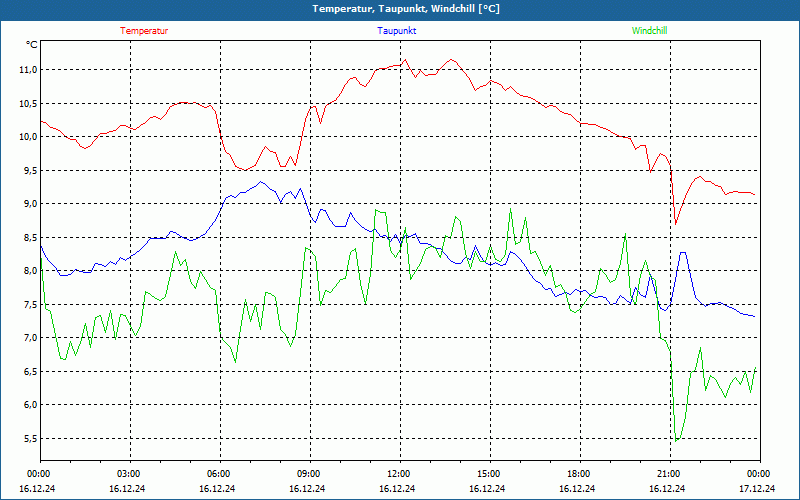
Task: Click the 18:00 time axis label
Action: point(580,474)
